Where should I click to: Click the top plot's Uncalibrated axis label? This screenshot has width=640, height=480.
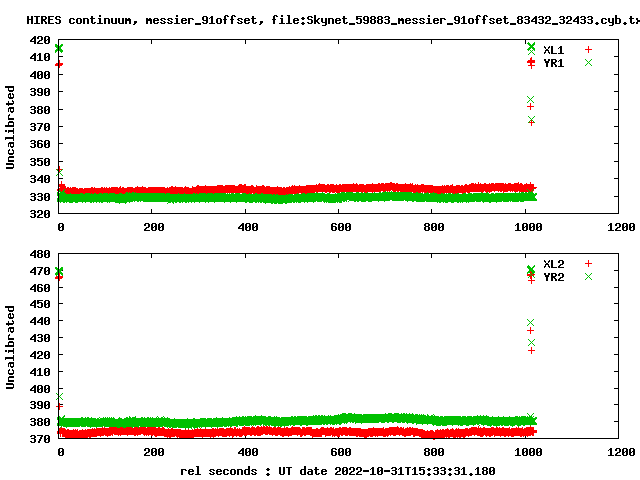(x=10, y=127)
